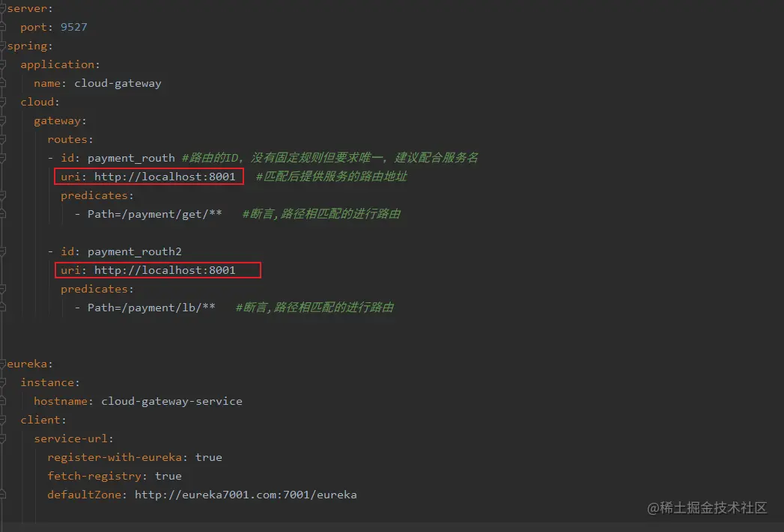This screenshot has width=784, height=532.
Task: Collapse the spring block fold marker
Action: pyautogui.click(x=2, y=46)
